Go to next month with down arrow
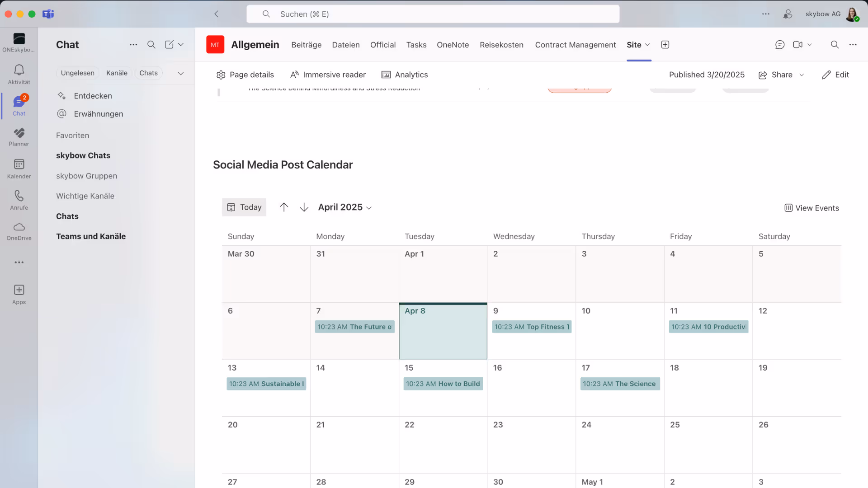868x488 pixels. point(304,207)
